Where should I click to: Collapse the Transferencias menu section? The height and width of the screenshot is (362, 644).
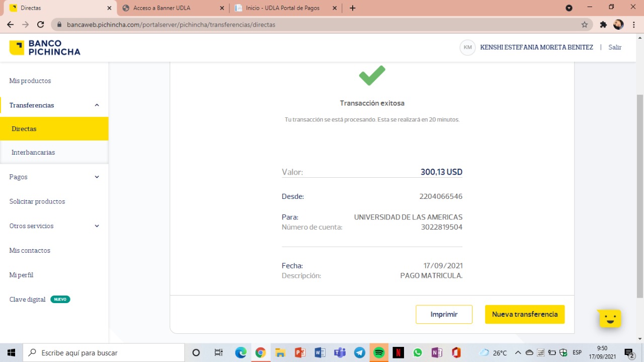pos(97,105)
